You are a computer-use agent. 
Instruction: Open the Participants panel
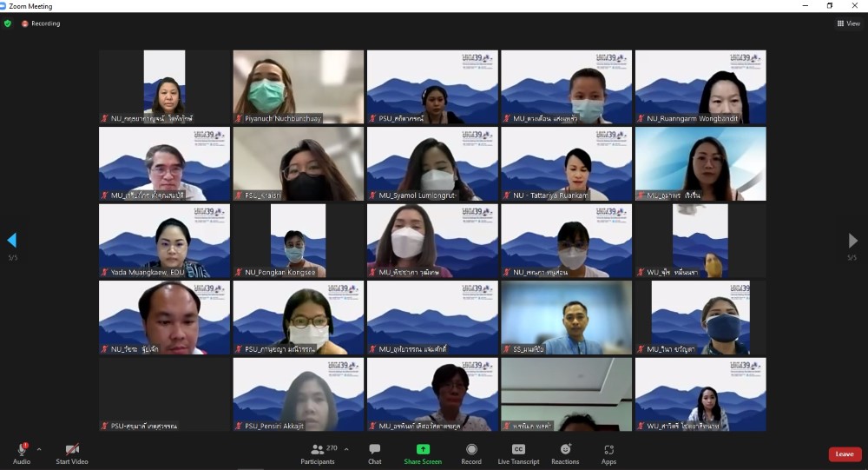[x=318, y=450]
